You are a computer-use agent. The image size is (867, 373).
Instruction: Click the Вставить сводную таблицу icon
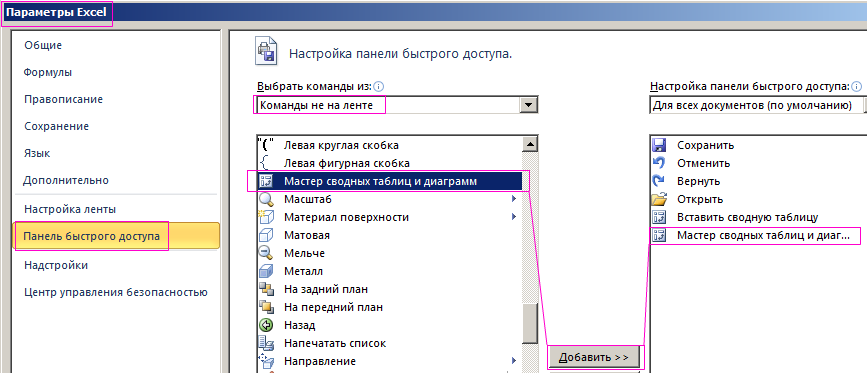[x=659, y=217]
